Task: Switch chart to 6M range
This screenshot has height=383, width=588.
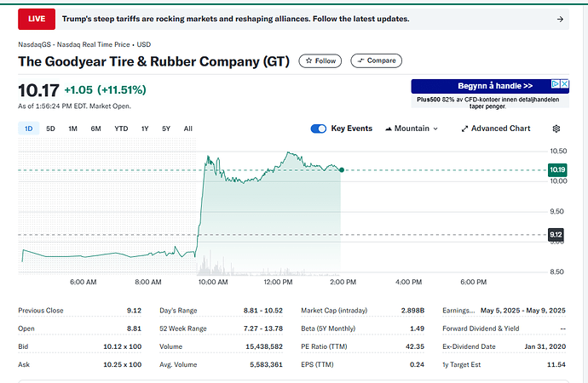Action: pos(95,129)
